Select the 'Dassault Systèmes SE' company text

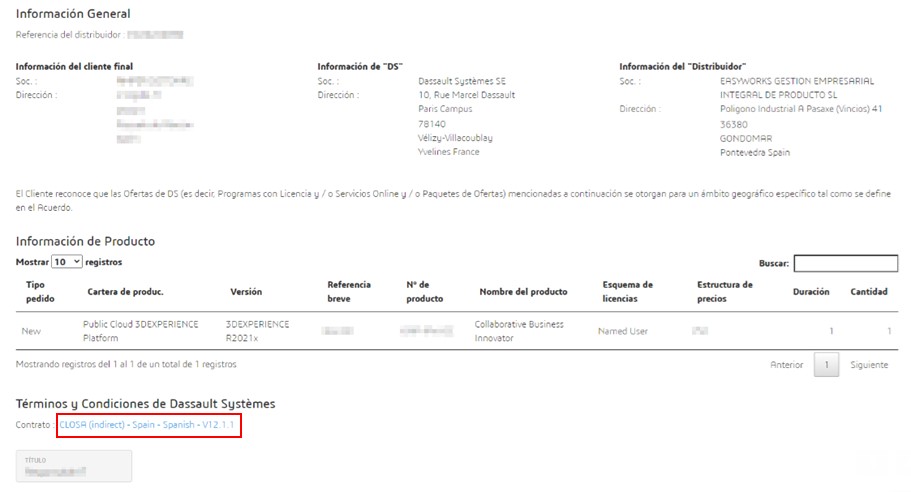[x=462, y=81]
